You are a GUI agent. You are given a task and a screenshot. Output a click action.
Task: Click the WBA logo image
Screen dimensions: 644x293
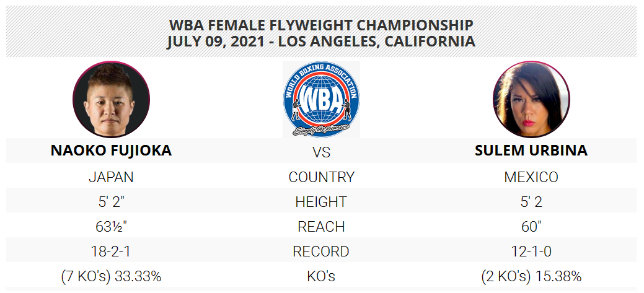(321, 99)
